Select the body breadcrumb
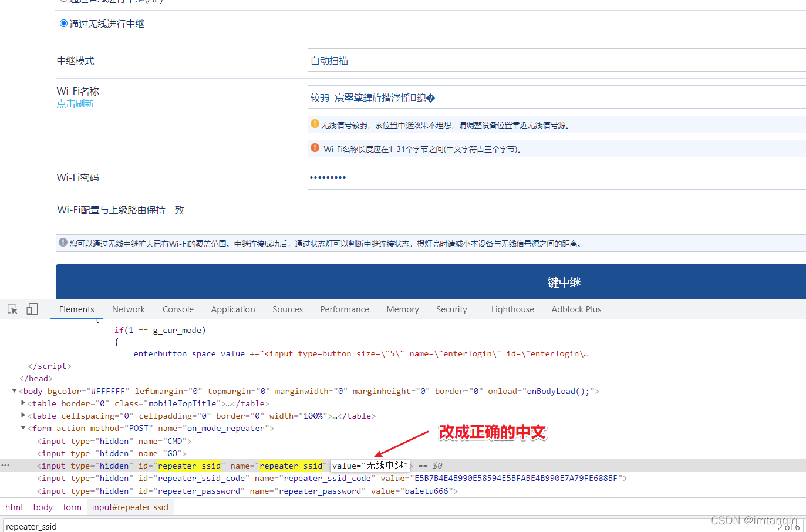Screen dimensions: 806x532 [x=43, y=507]
